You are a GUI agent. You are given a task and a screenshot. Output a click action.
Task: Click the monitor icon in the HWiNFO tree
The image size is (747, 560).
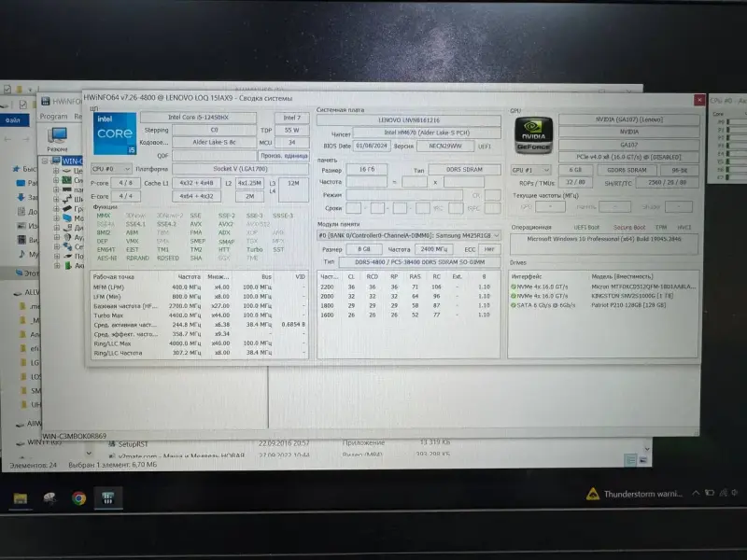66,218
